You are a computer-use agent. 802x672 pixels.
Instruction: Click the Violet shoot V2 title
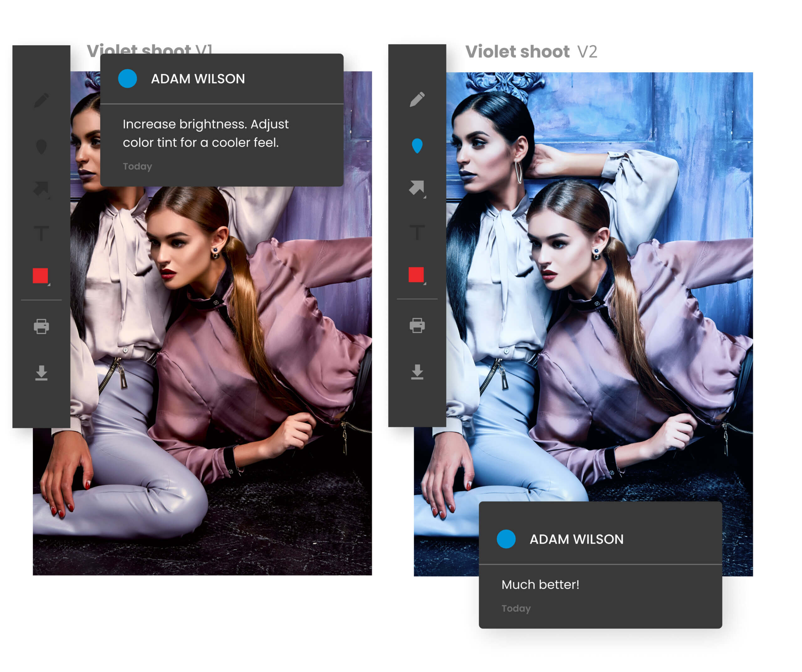tap(531, 52)
